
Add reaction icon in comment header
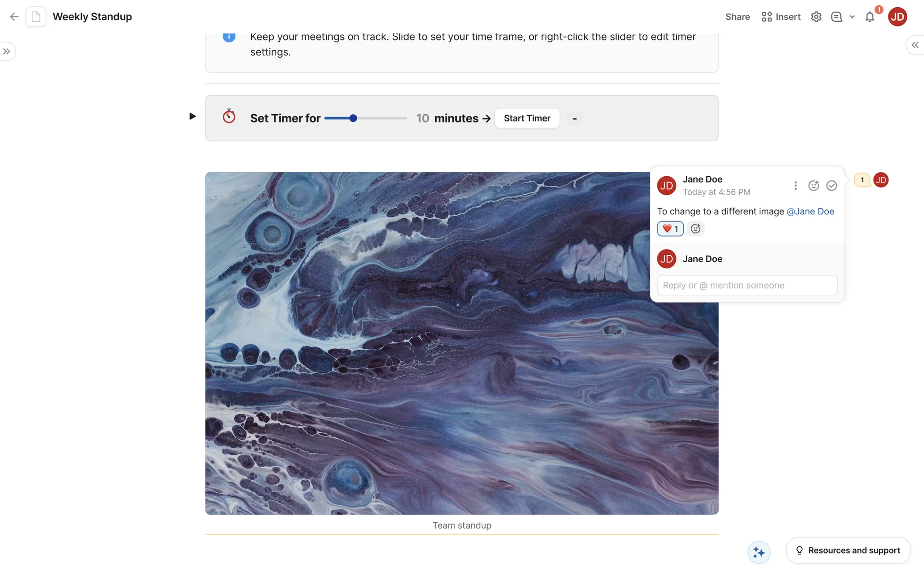coord(813,185)
